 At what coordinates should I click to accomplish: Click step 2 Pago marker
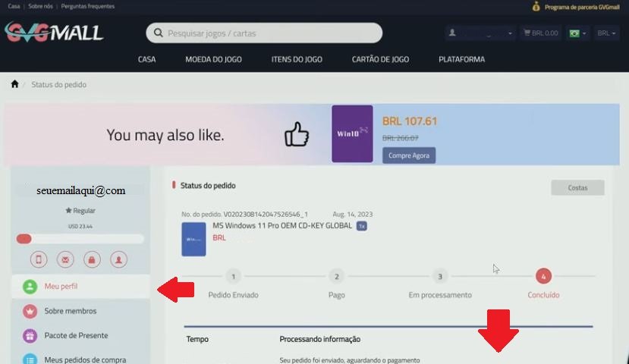pos(337,276)
